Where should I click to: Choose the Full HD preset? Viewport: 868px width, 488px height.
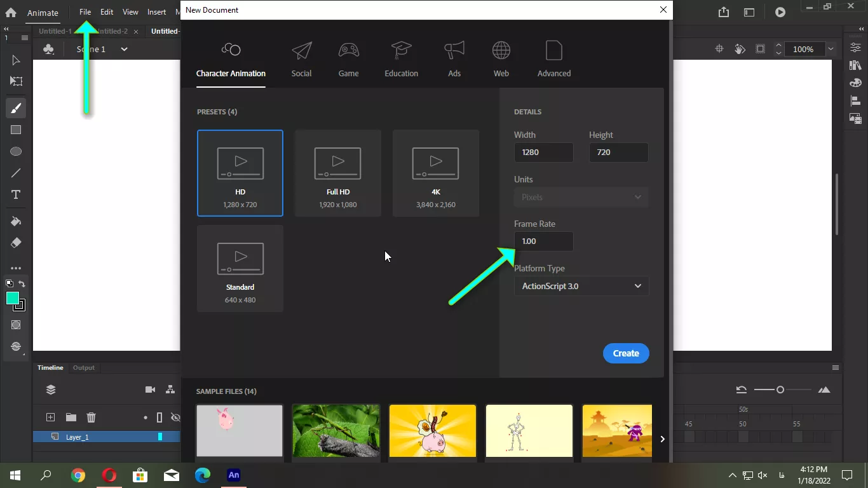pos(338,173)
